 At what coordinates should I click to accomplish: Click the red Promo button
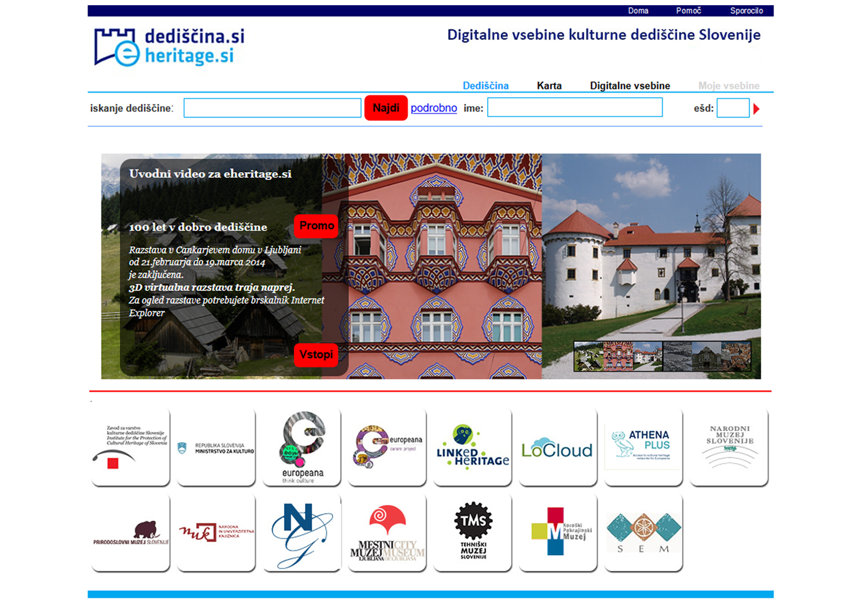click(316, 226)
